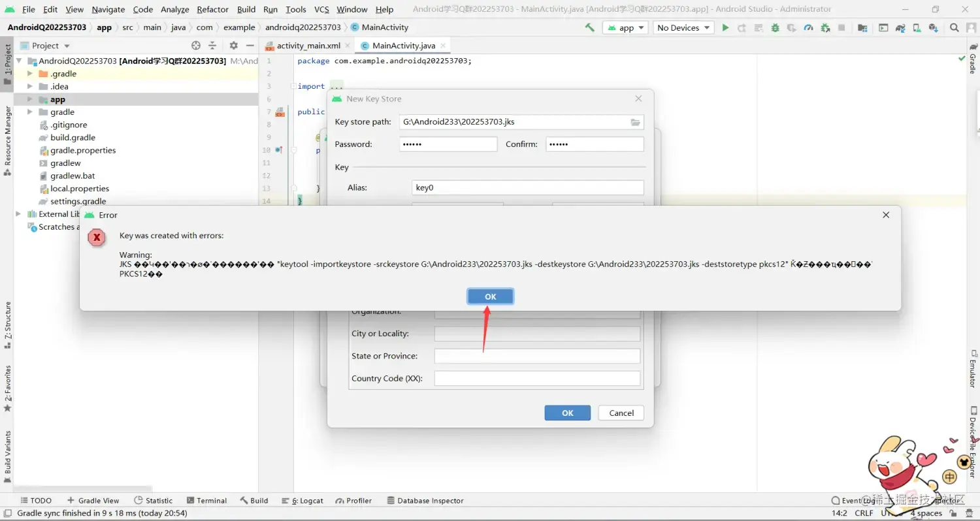Click OK in the Error dialog

point(490,296)
